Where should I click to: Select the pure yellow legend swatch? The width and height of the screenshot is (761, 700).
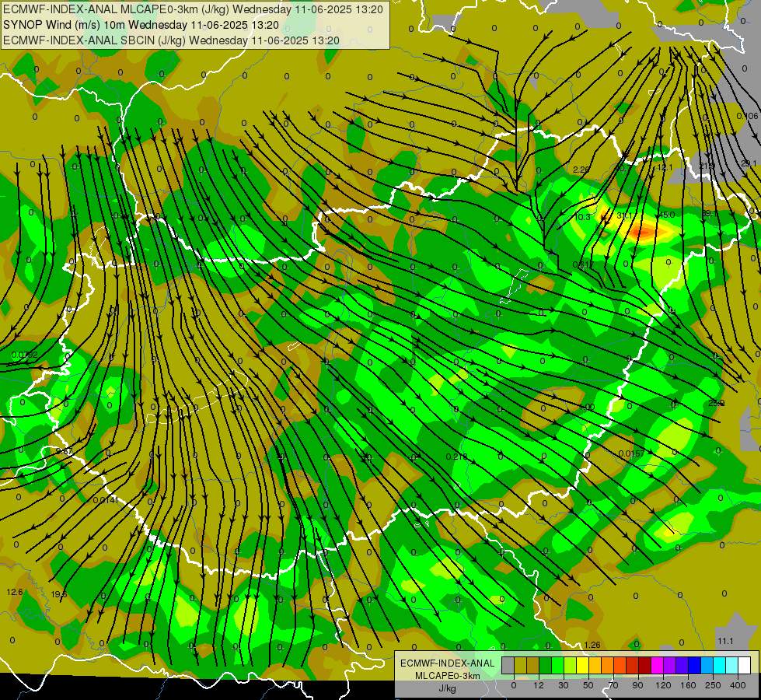[x=583, y=665]
